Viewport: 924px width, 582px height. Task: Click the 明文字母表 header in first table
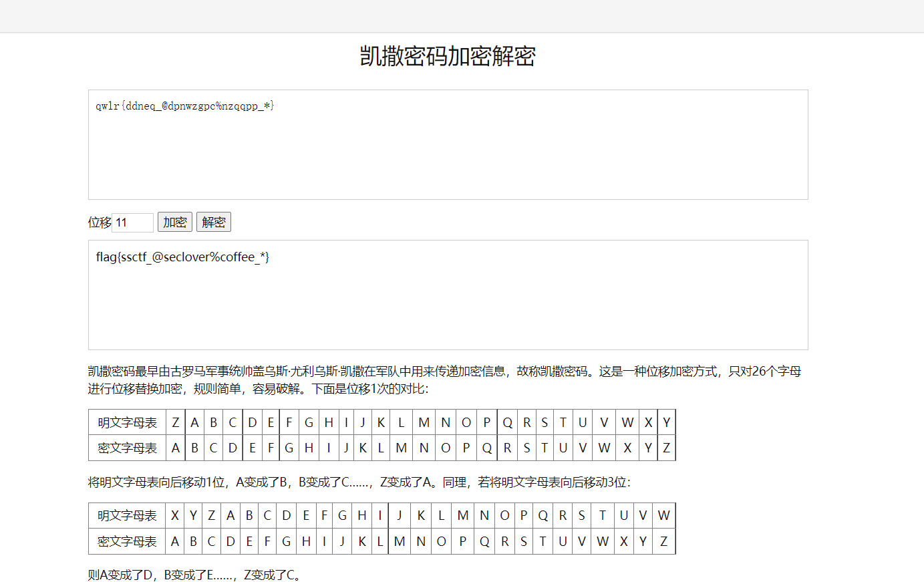(x=127, y=422)
